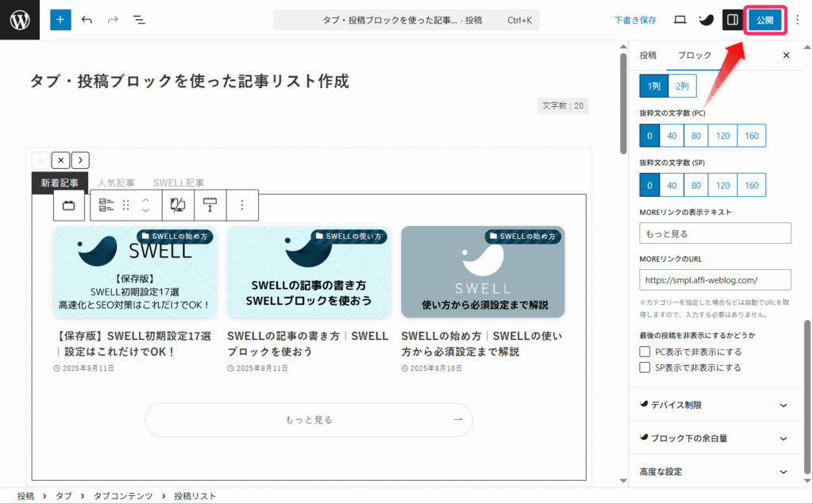
Task: Switch to the 投稿 sidebar tab
Action: click(x=648, y=55)
